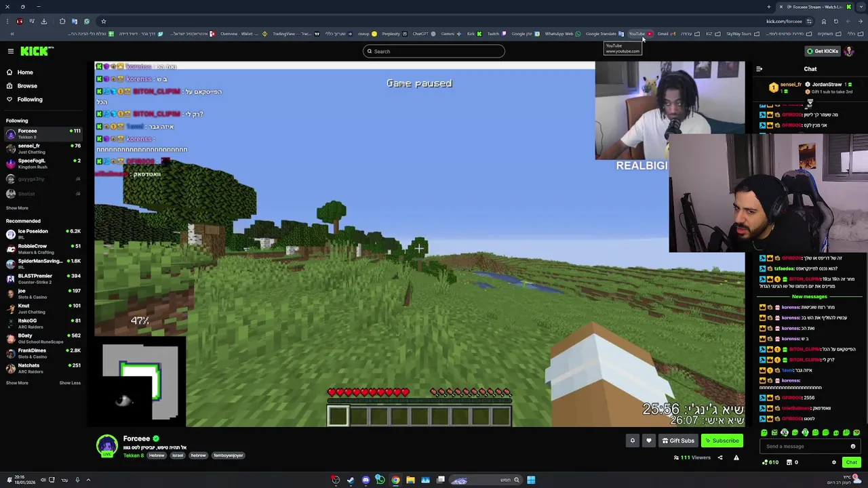Click the Get KICKs button
Image resolution: width=868 pixels, height=488 pixels.
(822, 51)
